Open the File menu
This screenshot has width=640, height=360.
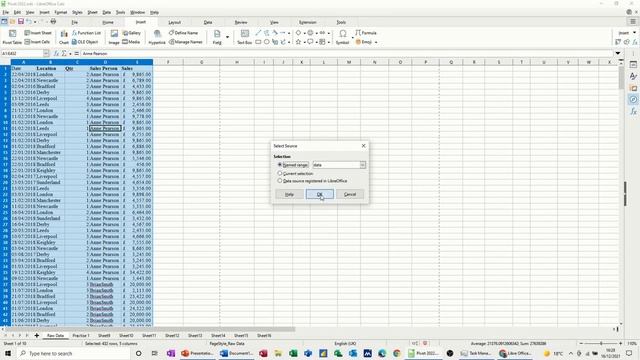pyautogui.click(x=5, y=12)
